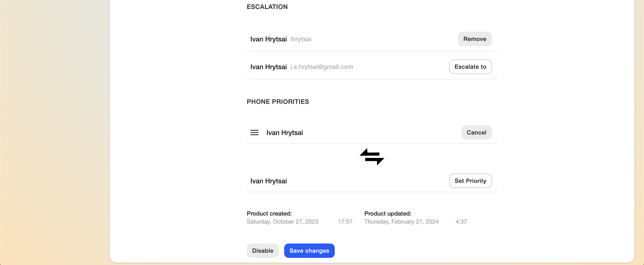Click Ivan Hrytsai name beside the ihrytsai username
This screenshot has height=265, width=644.
point(268,39)
